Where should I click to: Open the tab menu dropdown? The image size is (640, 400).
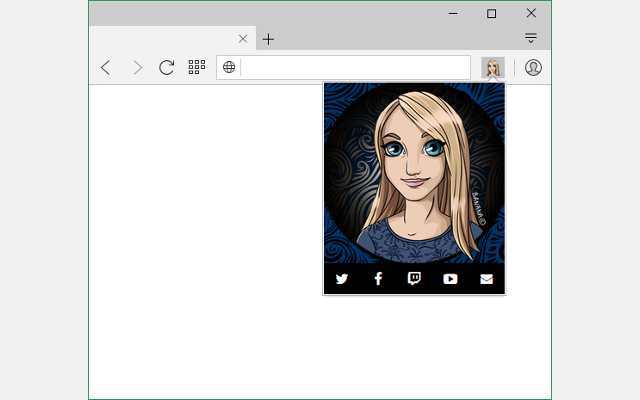tap(531, 38)
